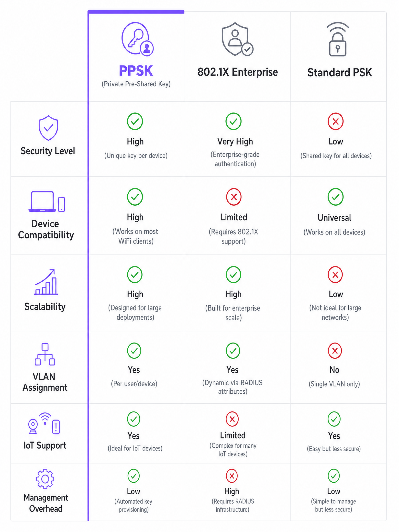Click the purple bar atop PPSK column

click(136, 11)
